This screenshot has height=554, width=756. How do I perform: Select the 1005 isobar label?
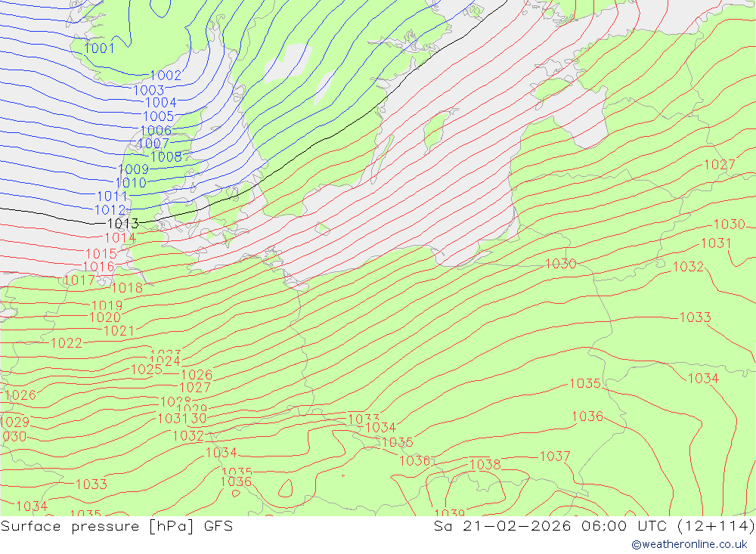click(x=159, y=116)
